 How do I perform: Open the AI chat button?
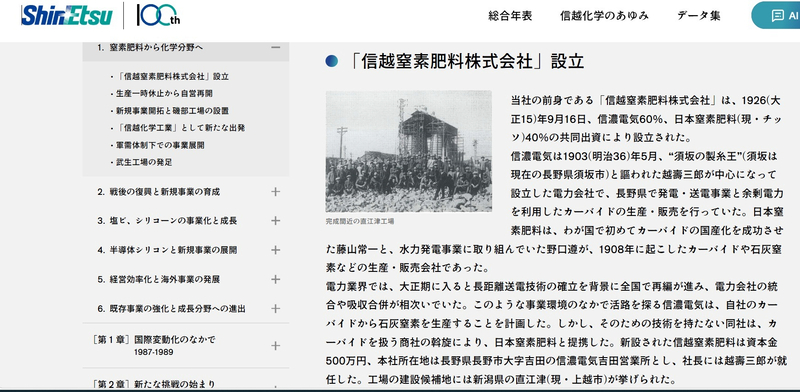coord(776,15)
